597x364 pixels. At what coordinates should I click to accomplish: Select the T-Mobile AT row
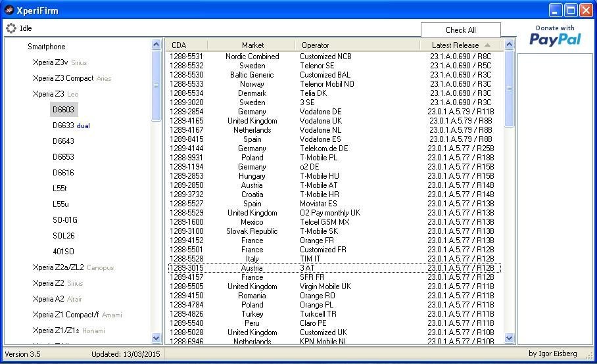point(334,185)
